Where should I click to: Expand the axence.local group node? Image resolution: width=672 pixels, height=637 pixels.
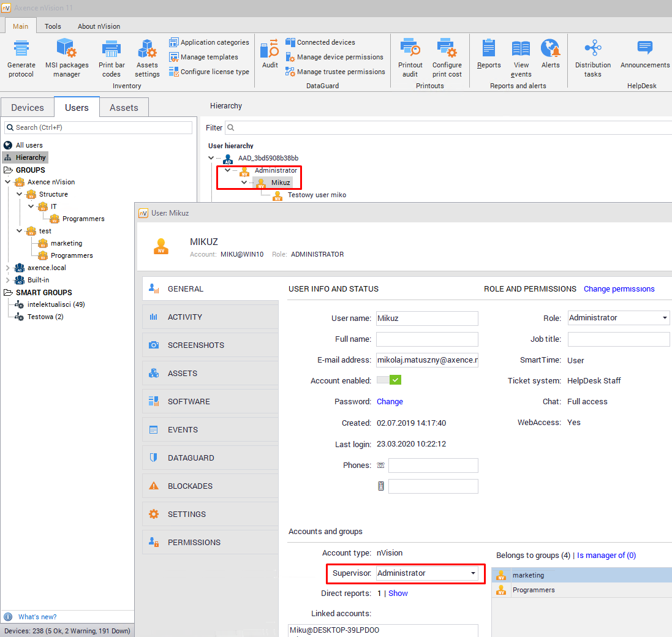pos(7,268)
